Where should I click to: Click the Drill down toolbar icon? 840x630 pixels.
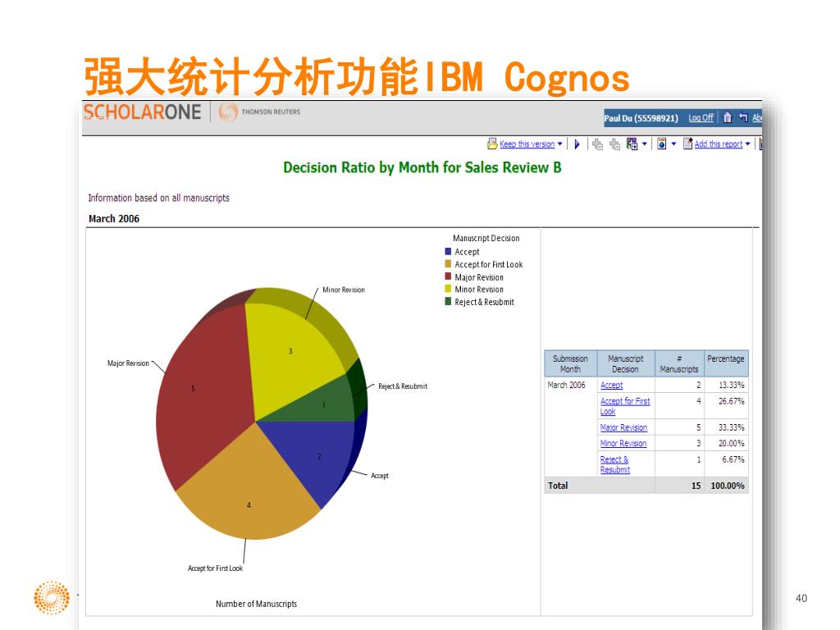pos(597,144)
